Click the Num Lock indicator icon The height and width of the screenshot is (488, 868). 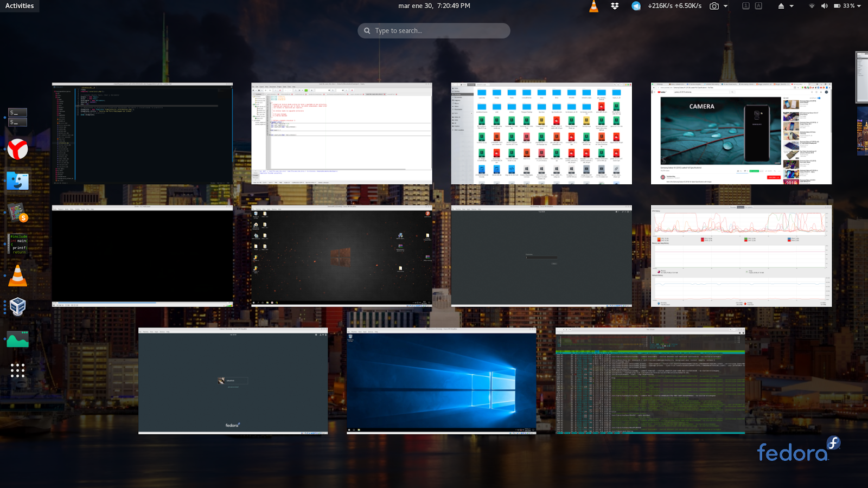[x=746, y=6]
